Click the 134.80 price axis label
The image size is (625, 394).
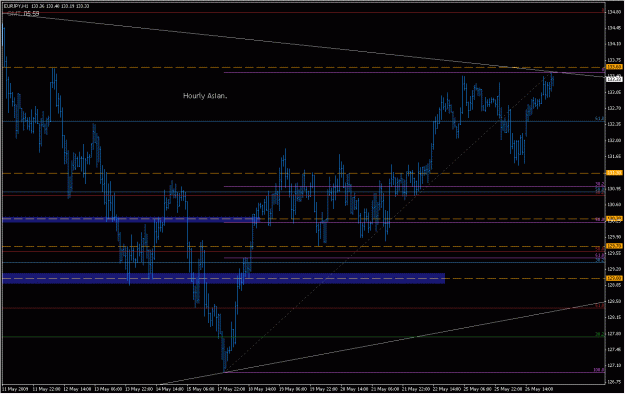(x=614, y=12)
